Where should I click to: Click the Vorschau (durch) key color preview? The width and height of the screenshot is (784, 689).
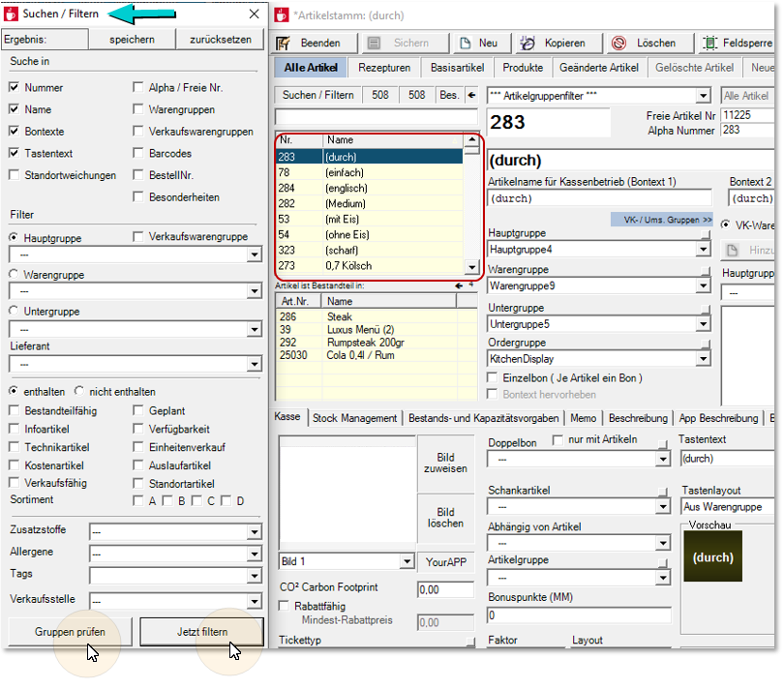click(x=712, y=557)
